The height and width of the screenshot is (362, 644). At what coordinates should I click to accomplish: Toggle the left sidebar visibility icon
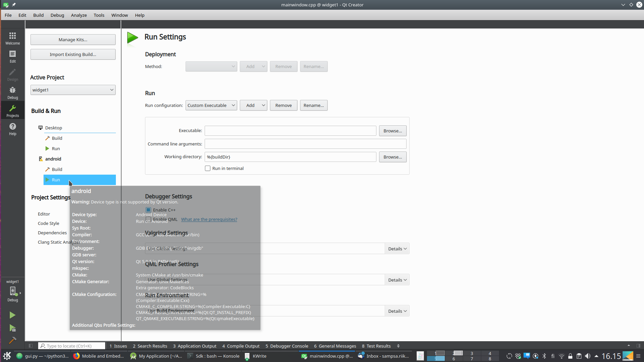pos(30,346)
